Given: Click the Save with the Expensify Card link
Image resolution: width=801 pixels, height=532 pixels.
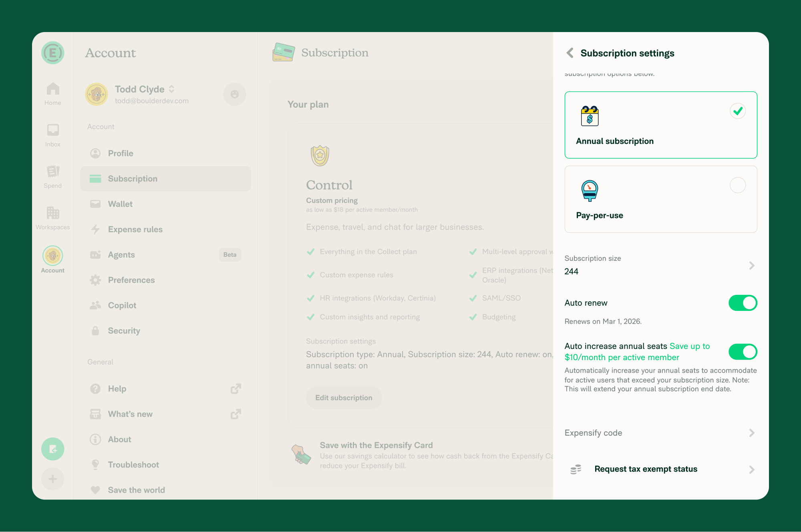Looking at the screenshot, I should click(376, 445).
